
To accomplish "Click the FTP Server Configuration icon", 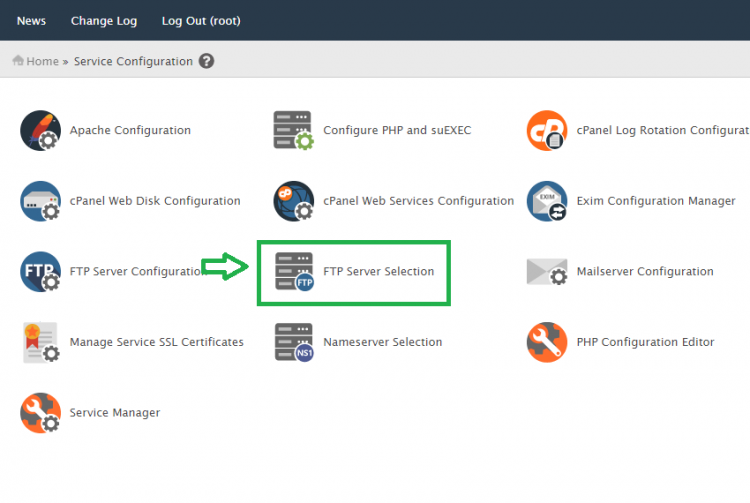I will pyautogui.click(x=41, y=272).
